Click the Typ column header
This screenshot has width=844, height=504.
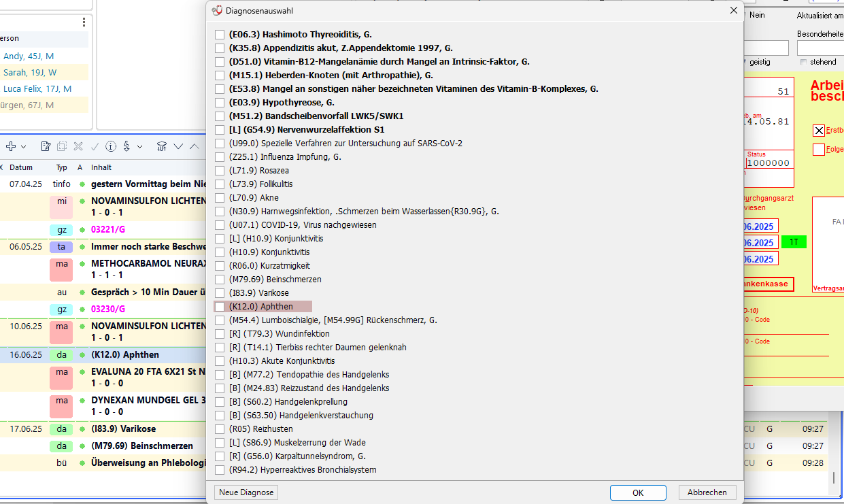[61, 167]
